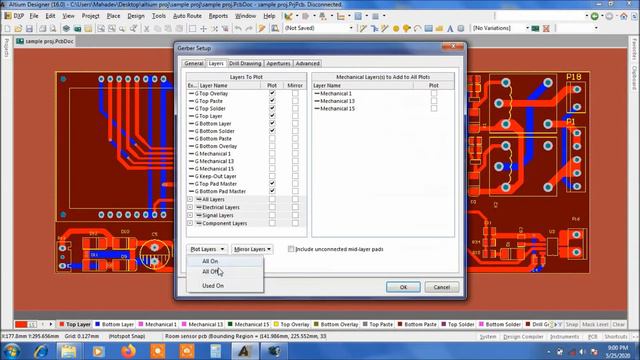
Task: Click the 3D layer stack toolbar icon
Action: pyautogui.click(x=66, y=29)
